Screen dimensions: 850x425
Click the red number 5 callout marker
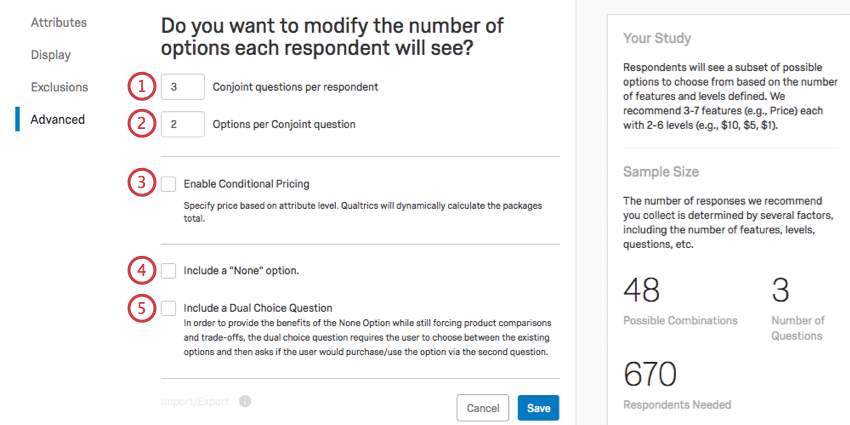tap(142, 307)
